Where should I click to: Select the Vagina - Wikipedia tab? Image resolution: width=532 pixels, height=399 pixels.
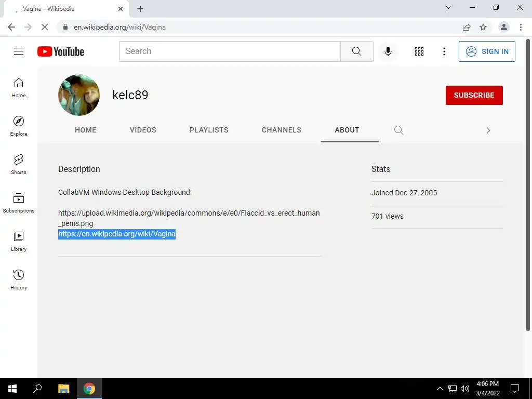(66, 9)
